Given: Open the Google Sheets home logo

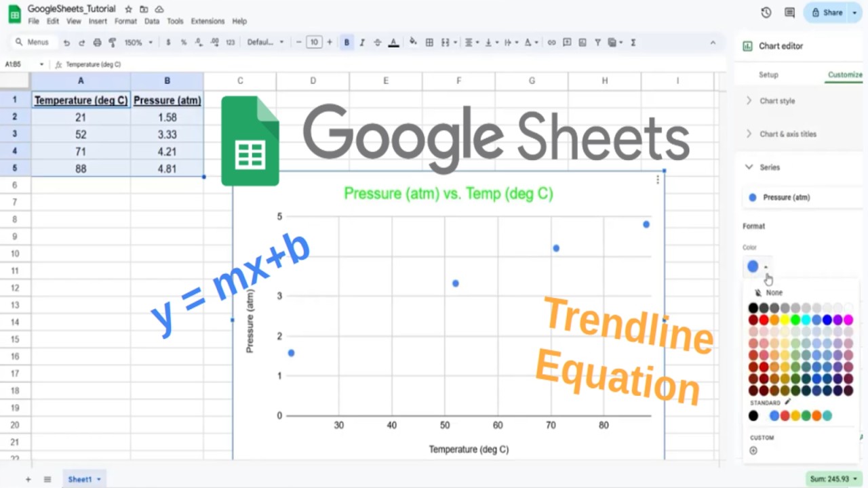Looking at the screenshot, I should click(14, 14).
